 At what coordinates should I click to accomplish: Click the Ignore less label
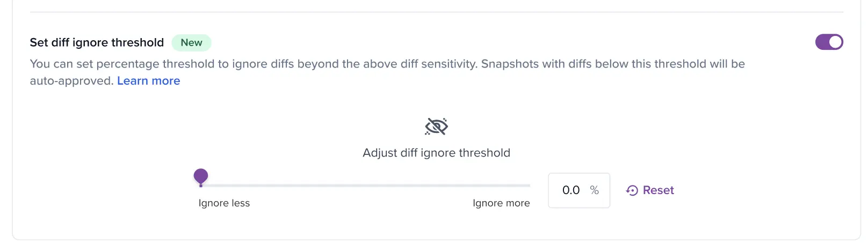coord(224,203)
